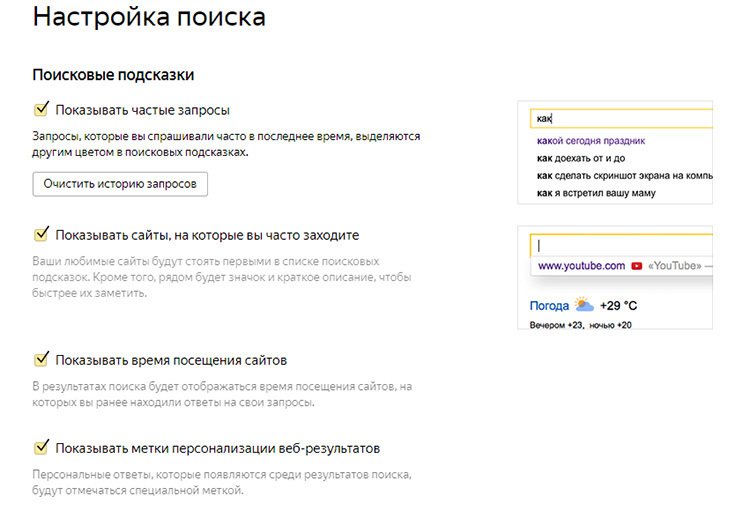Click the "Настройка поиска" page heading
Image resolution: width=750 pixels, height=518 pixels.
click(x=150, y=18)
